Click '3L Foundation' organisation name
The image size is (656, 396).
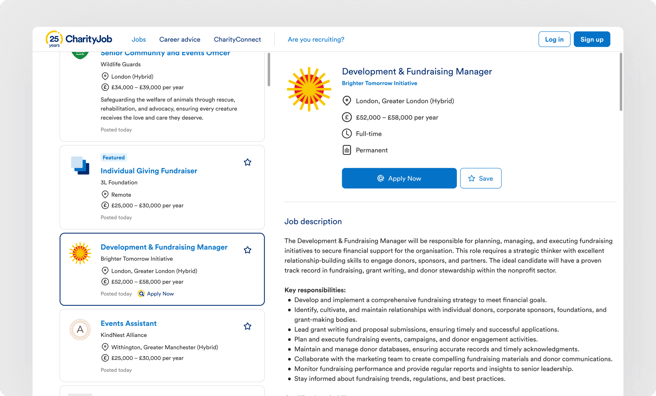point(119,182)
